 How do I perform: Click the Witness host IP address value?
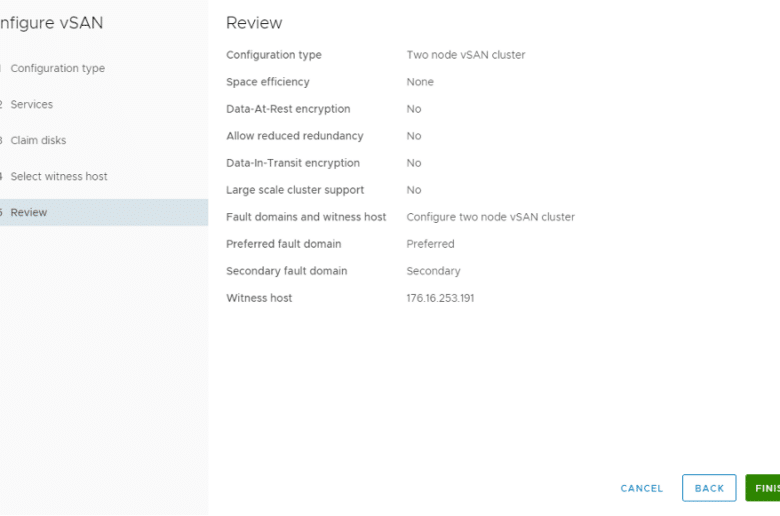click(440, 298)
